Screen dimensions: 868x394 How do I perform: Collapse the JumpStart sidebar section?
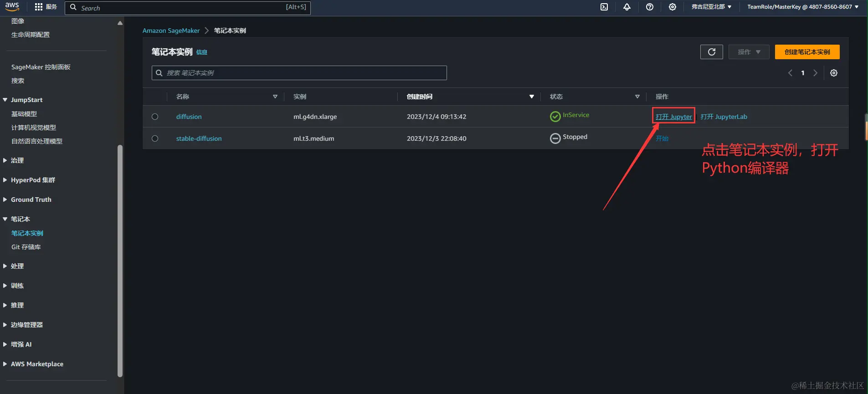[5, 100]
